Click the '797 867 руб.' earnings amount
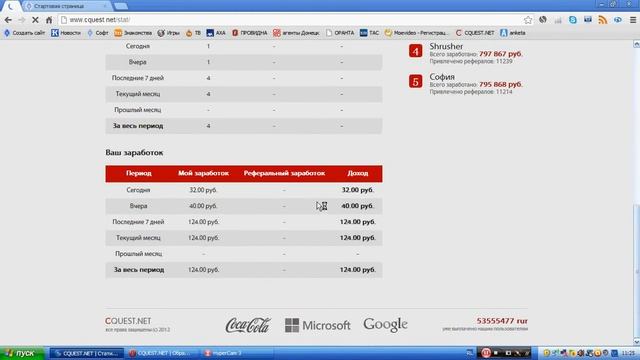Viewport: 640px width, 360px height. click(501, 54)
